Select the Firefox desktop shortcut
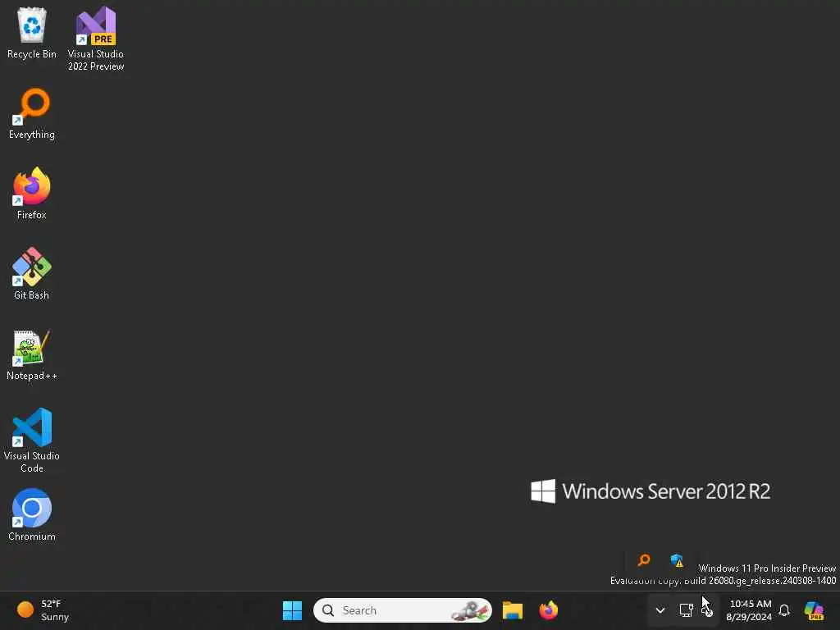Viewport: 840px width, 630px height. click(32, 194)
